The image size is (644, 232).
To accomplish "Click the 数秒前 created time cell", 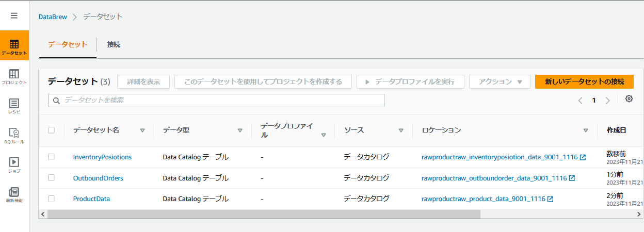I will [x=617, y=154].
